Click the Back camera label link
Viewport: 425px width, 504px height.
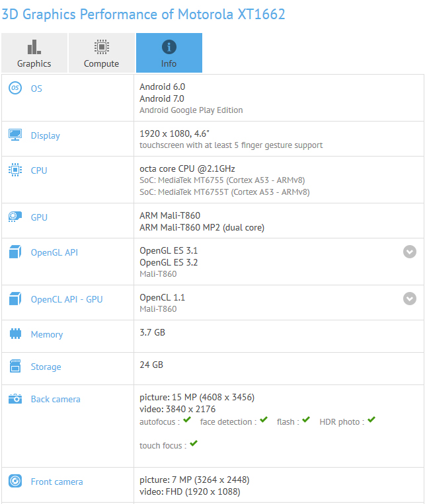56,399
